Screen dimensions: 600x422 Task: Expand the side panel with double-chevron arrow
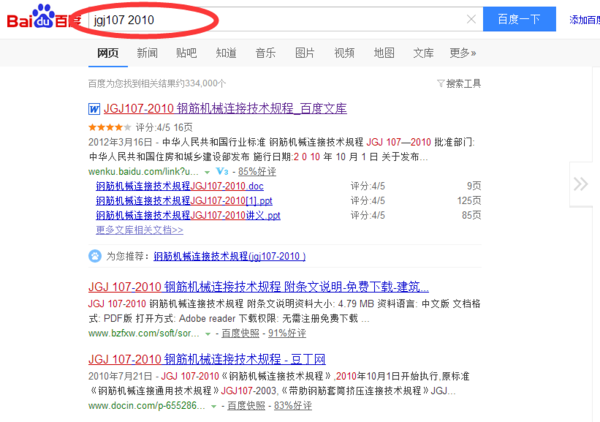[x=581, y=184]
